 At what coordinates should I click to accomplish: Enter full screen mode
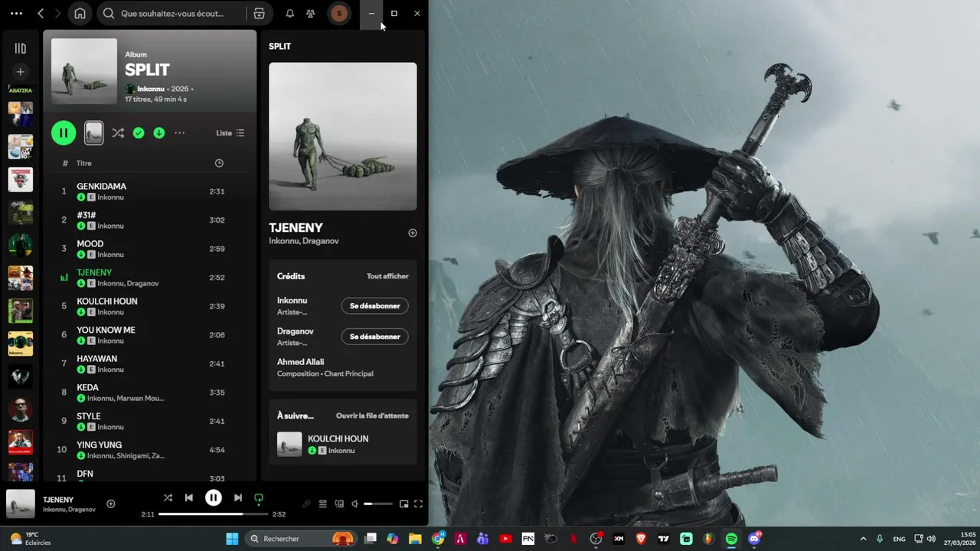coord(418,504)
